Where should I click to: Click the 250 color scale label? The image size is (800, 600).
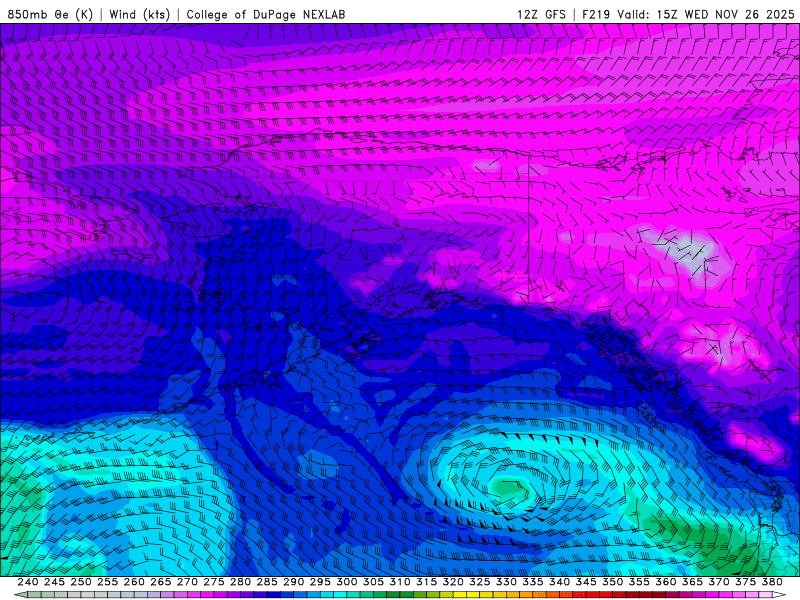81,582
